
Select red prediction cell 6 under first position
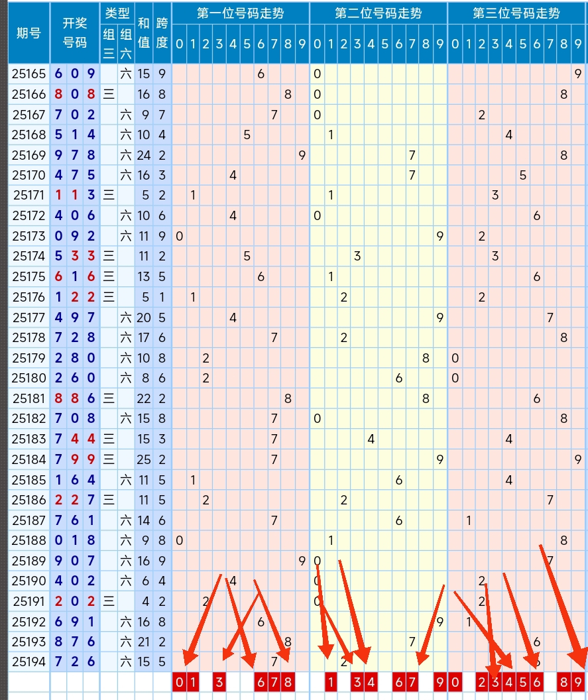(x=261, y=682)
